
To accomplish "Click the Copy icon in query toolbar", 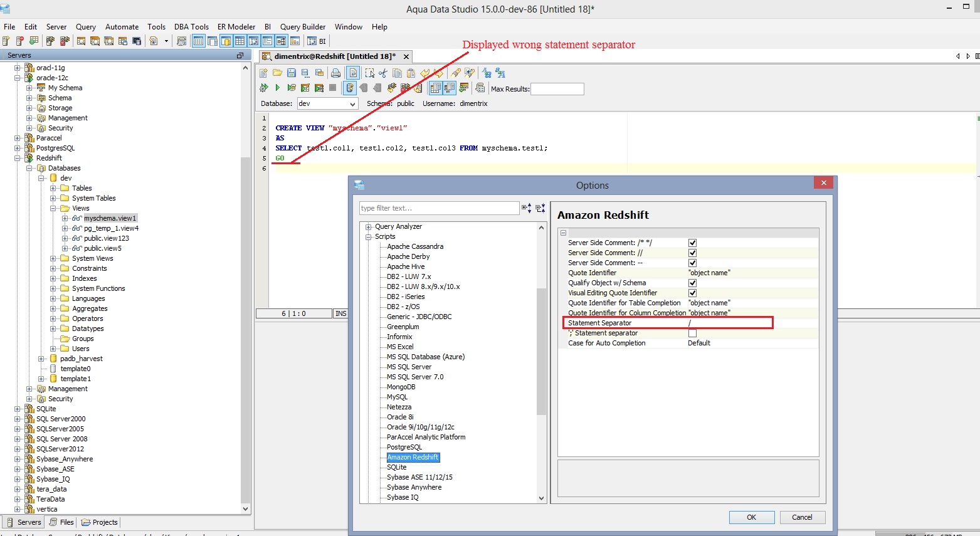I will click(397, 73).
